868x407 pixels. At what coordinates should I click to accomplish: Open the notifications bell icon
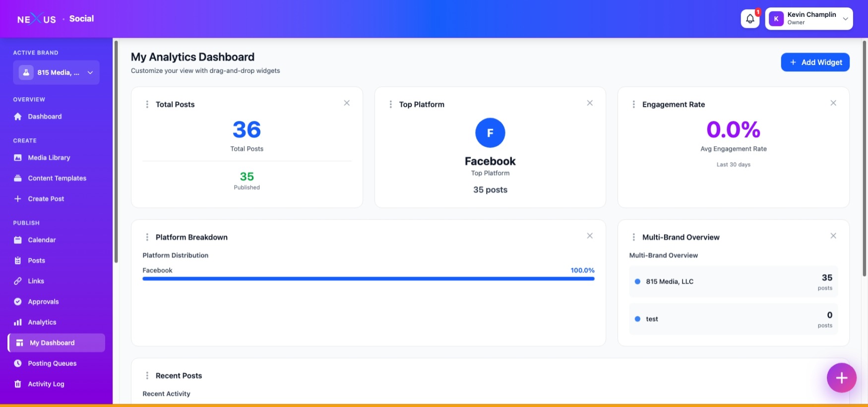[750, 19]
